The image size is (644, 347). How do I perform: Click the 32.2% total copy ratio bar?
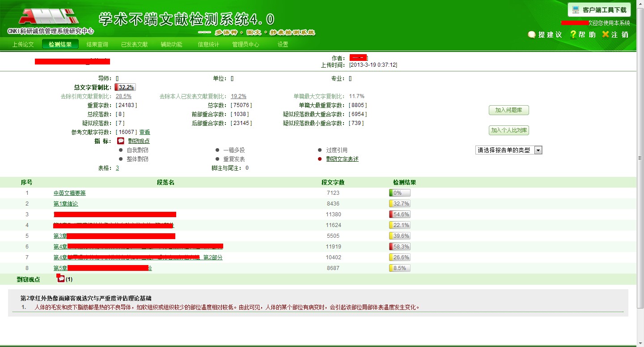pos(125,87)
